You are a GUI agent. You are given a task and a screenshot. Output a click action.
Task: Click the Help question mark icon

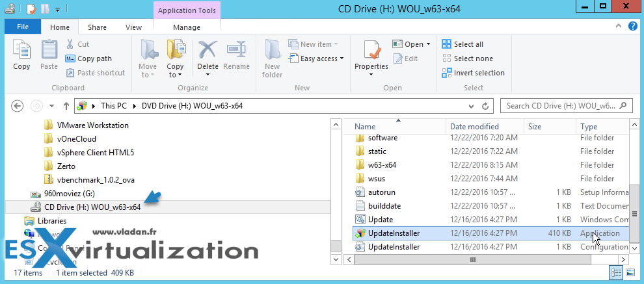coord(633,27)
